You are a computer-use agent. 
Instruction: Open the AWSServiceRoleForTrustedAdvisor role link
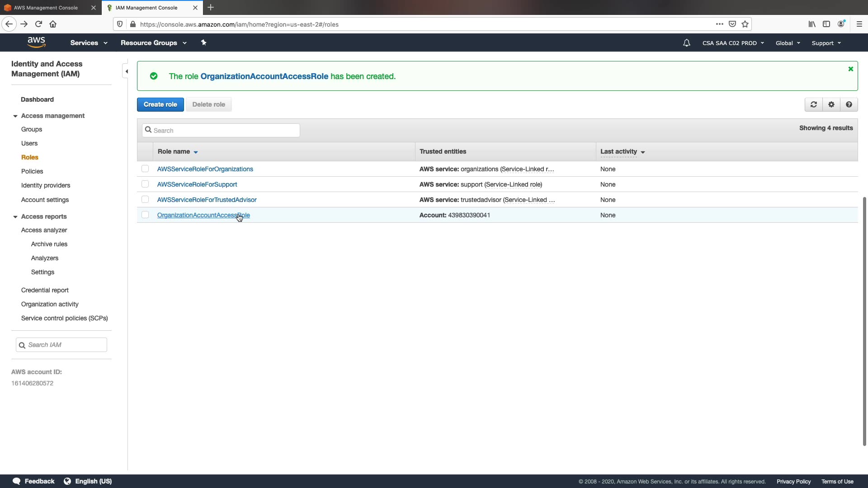click(x=207, y=200)
